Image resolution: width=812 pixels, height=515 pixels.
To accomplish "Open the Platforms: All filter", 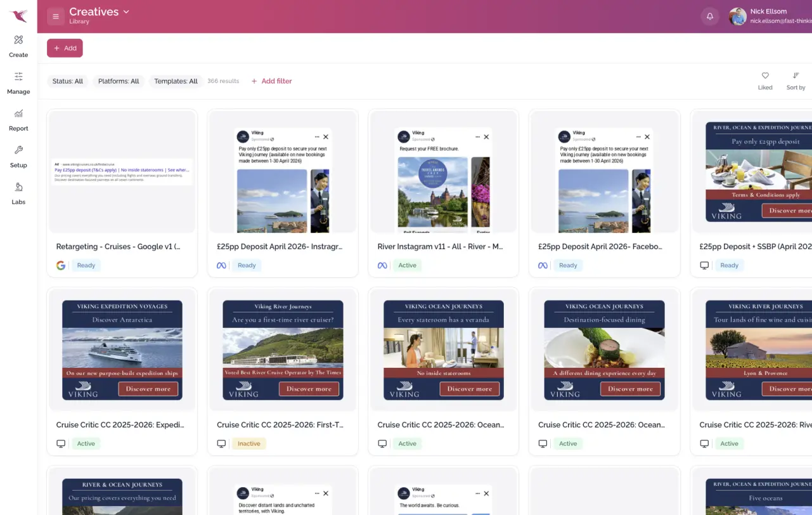I will [x=119, y=81].
